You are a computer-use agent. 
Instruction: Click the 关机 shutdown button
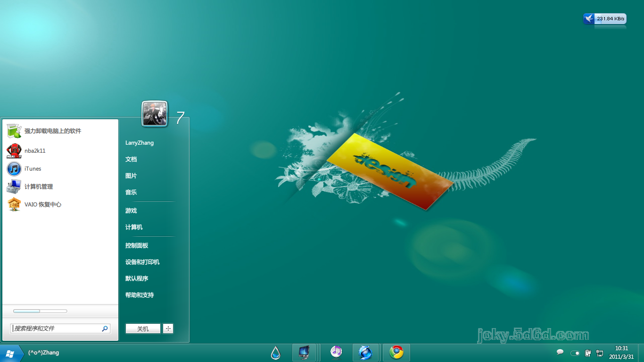tap(143, 329)
